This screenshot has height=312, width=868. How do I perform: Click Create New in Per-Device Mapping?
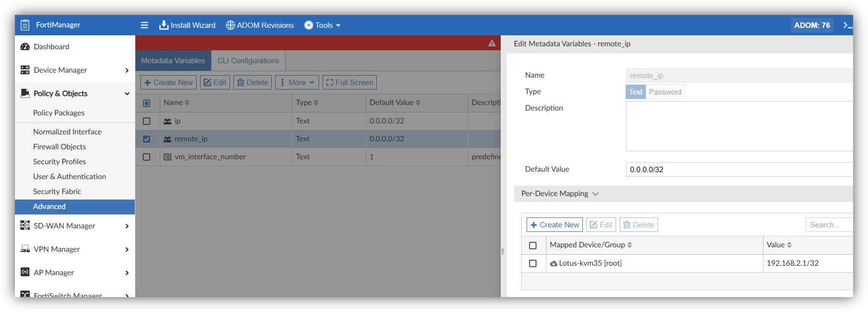pyautogui.click(x=554, y=225)
